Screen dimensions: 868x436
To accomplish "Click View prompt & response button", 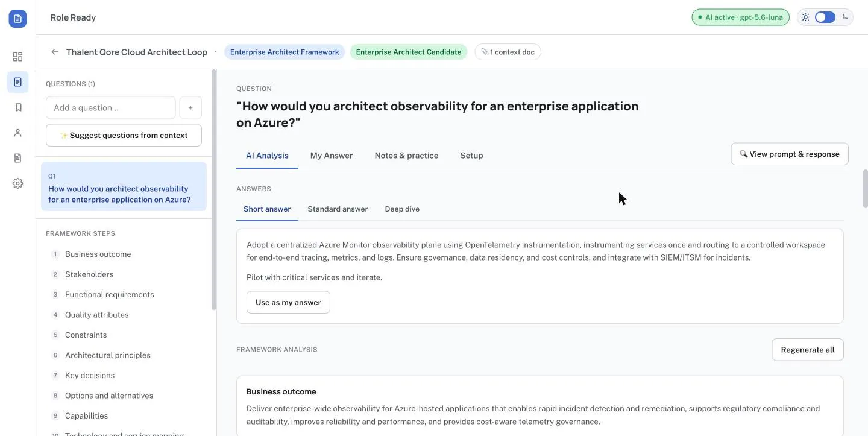I will pyautogui.click(x=790, y=154).
